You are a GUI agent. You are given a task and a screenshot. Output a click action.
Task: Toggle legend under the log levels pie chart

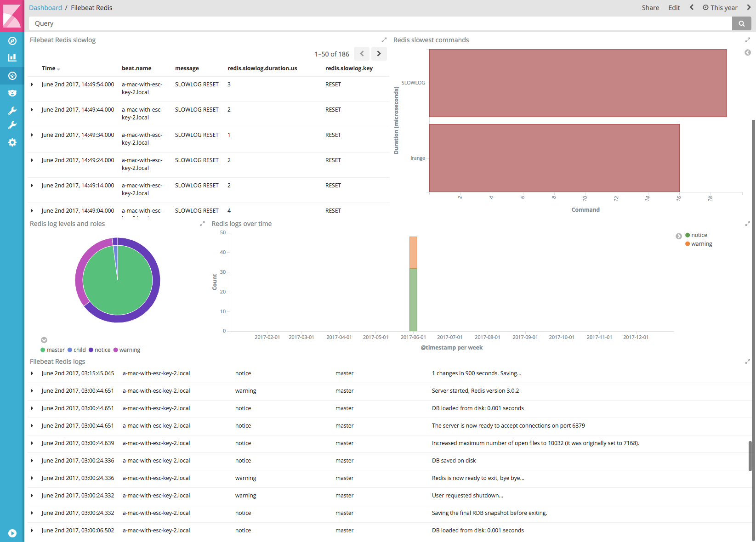(x=44, y=340)
